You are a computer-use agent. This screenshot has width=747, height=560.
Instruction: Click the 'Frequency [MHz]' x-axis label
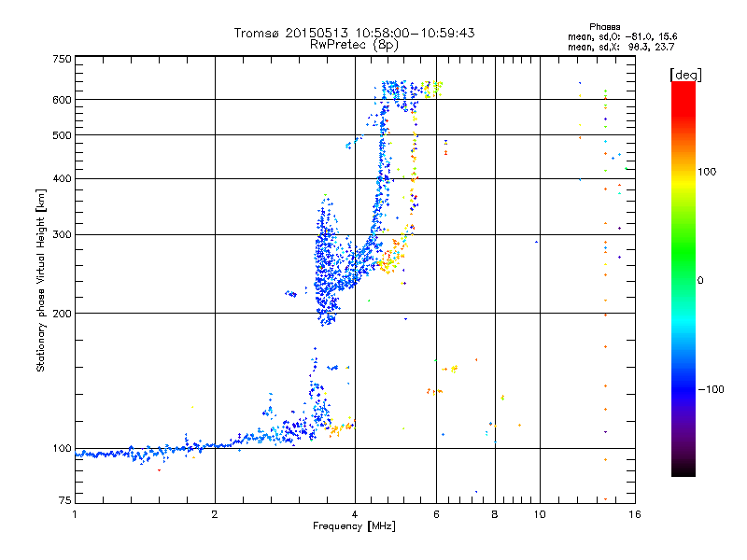tap(354, 526)
